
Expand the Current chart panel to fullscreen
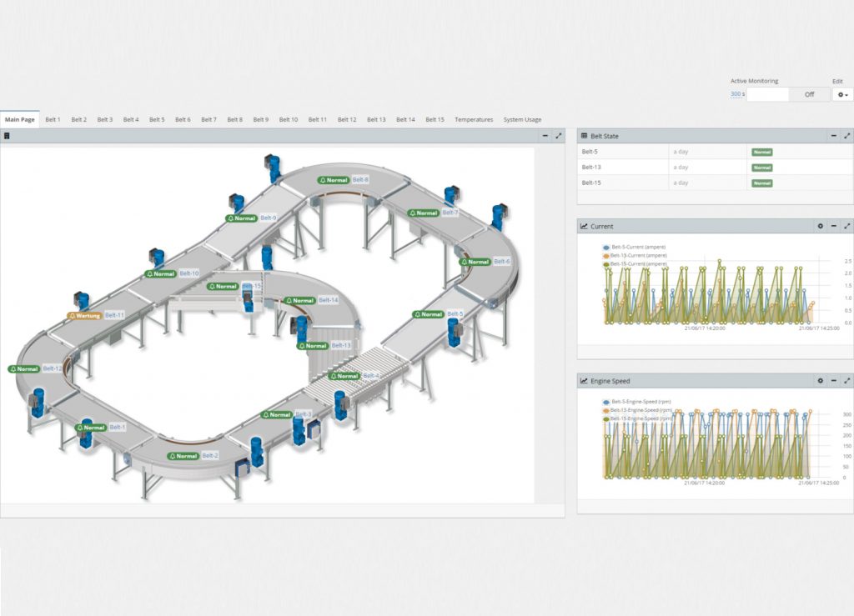tap(846, 226)
